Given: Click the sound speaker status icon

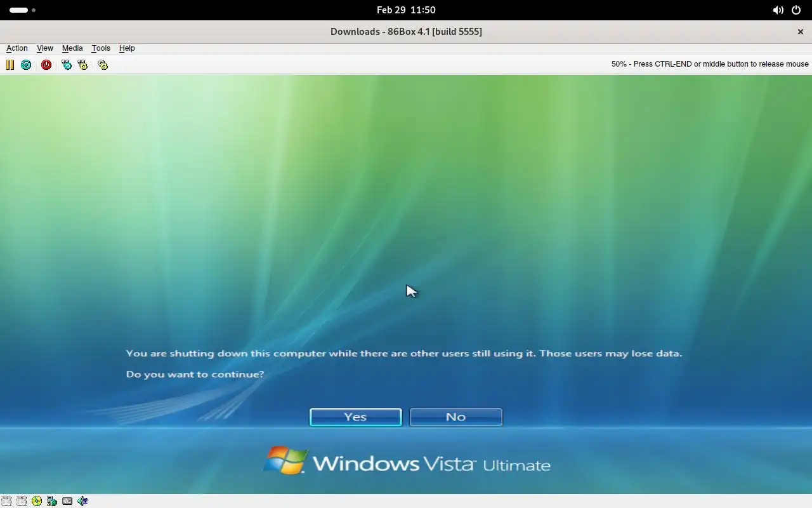Looking at the screenshot, I should [x=82, y=501].
